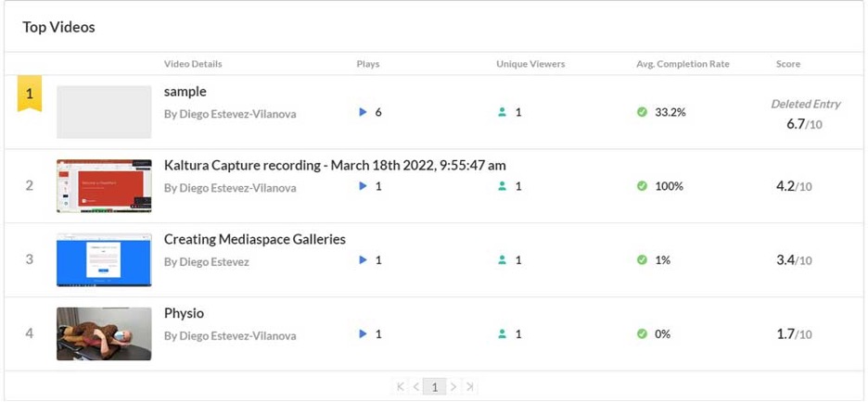868x402 pixels.
Task: Jump to the last page of results
Action: point(470,386)
